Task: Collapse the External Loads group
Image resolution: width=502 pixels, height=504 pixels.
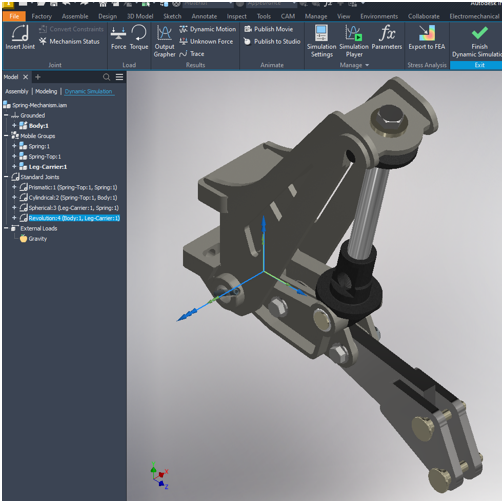Action: (x=6, y=228)
